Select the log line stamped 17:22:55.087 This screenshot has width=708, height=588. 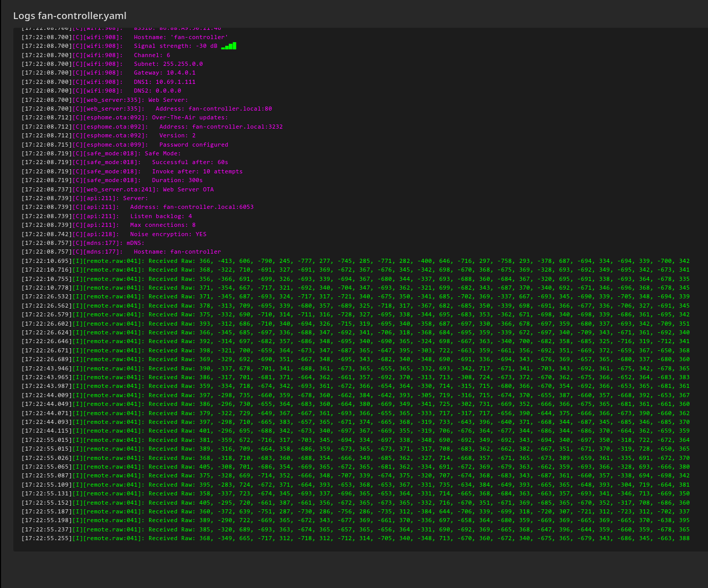[356, 475]
